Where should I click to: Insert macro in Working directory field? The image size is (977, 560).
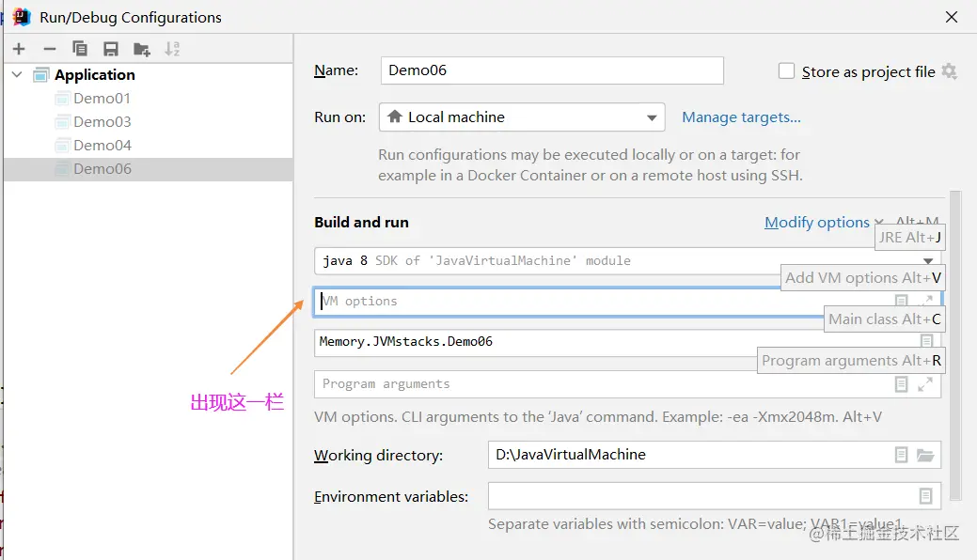pos(901,456)
